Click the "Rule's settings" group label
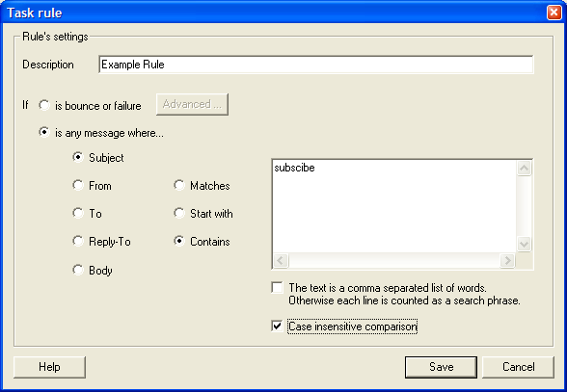567x392 pixels. (55, 37)
